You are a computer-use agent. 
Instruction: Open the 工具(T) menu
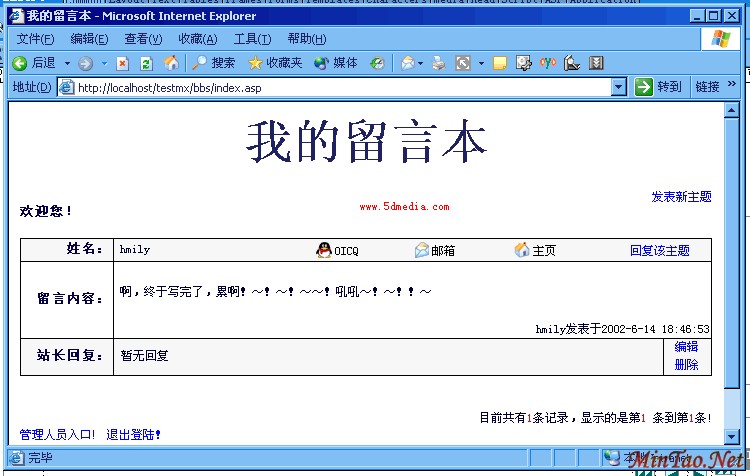coord(251,39)
